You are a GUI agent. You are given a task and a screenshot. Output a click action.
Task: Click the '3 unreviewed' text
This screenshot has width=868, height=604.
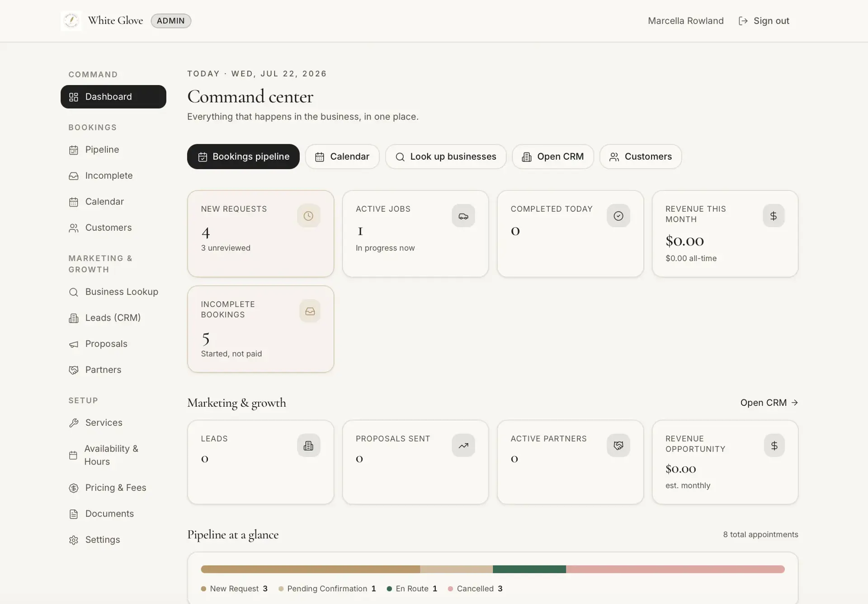pos(226,248)
